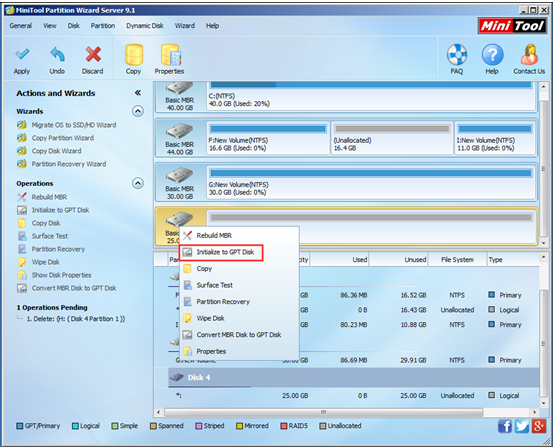Select I:New Volume 11.0 GB partition block
This screenshot has height=448, width=554.
[495, 138]
